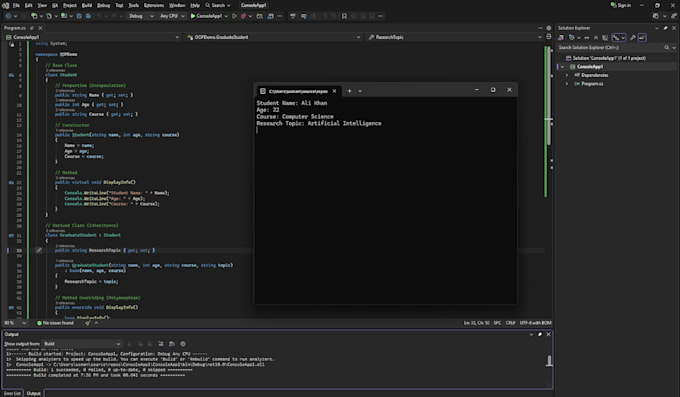Toggle word wrap in Output pane
The height and width of the screenshot is (397, 680).
[172, 344]
